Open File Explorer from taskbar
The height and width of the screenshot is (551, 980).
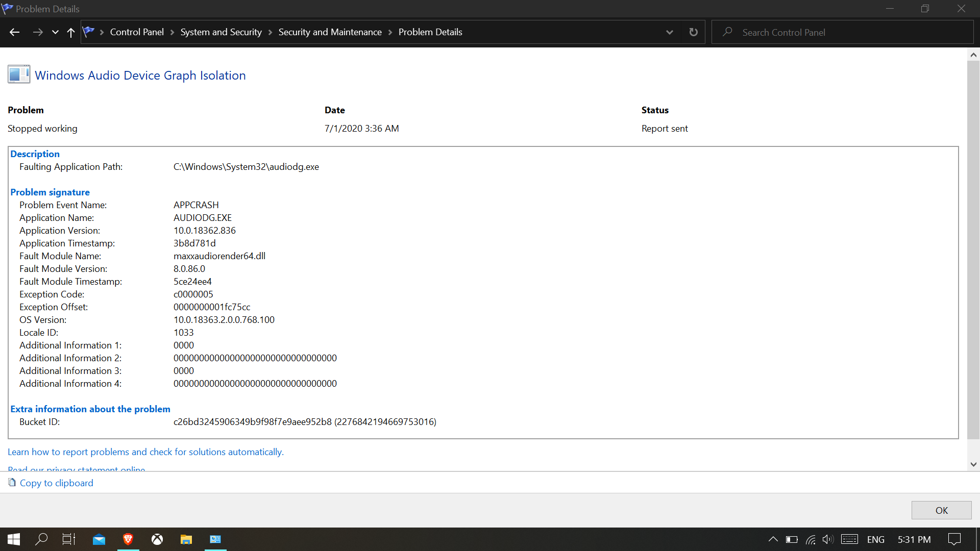(186, 539)
